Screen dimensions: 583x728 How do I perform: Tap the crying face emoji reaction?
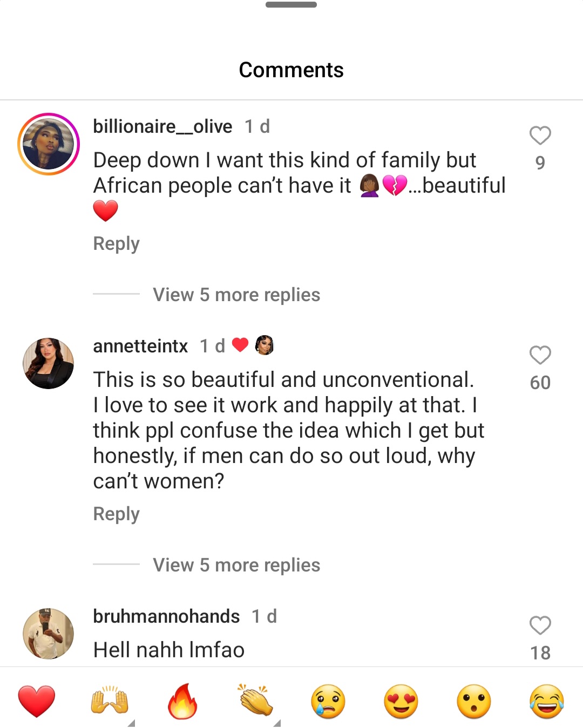[328, 701]
